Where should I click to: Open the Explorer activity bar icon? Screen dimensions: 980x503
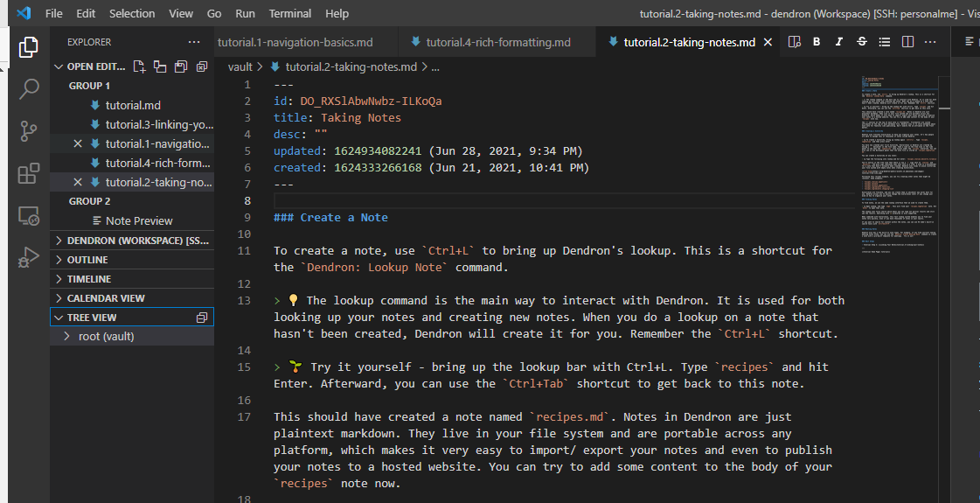click(x=28, y=47)
